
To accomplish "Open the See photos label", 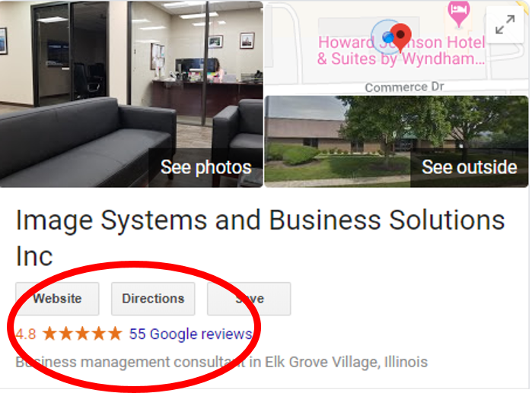I will click(x=206, y=167).
